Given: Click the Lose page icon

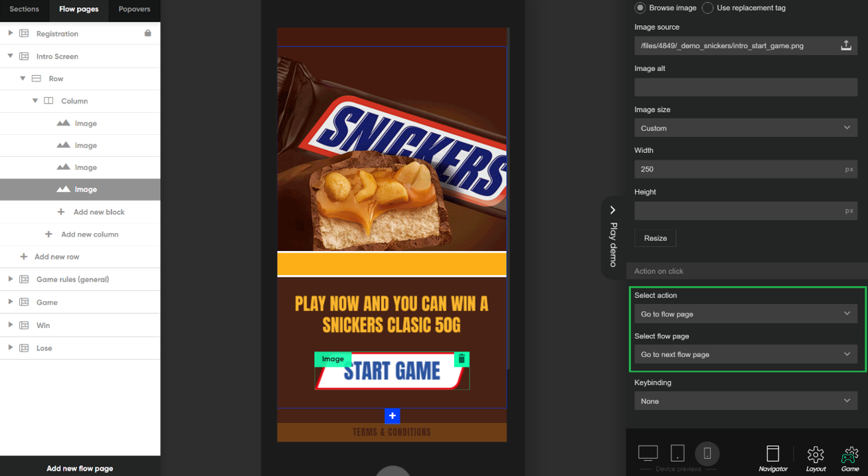Looking at the screenshot, I should [24, 348].
